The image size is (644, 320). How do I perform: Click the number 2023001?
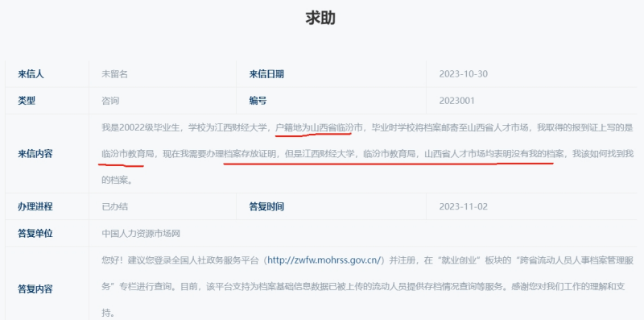[x=456, y=101]
